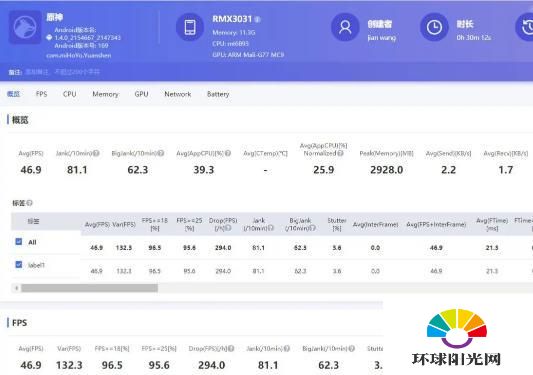533x375 pixels.
Task: Click the overview Avg(FPS) value 46.9
Action: (31, 170)
